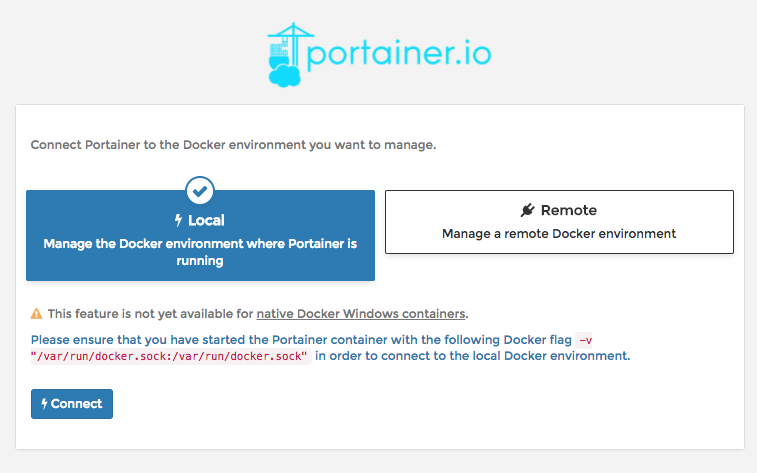Click the "This feature is not yet available" warning text
The height and width of the screenshot is (473, 757).
(x=150, y=313)
